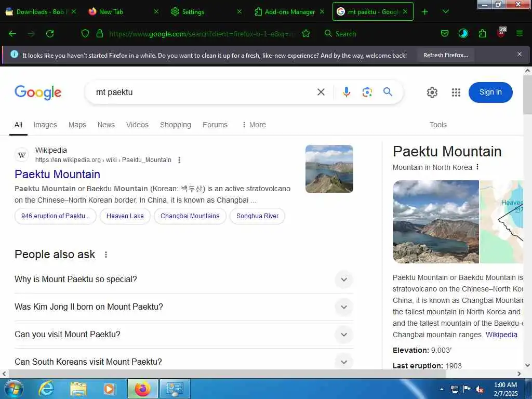
Task: Open the Tools search options
Action: (438, 125)
